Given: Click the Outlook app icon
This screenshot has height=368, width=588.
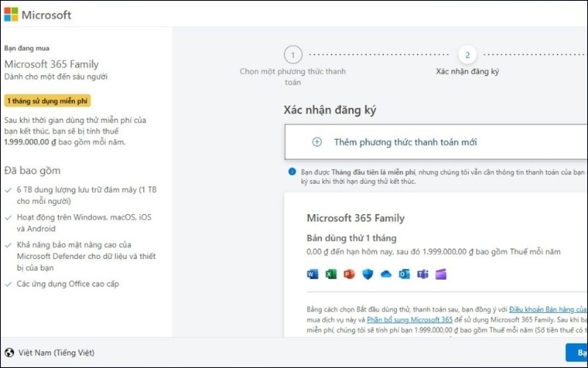Looking at the screenshot, I should point(404,275).
